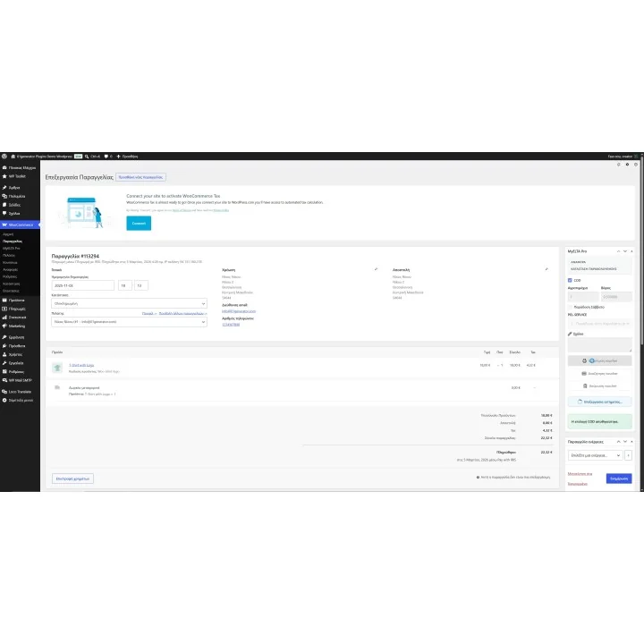The image size is (644, 644).
Task: Click the order date input field
Action: [83, 285]
